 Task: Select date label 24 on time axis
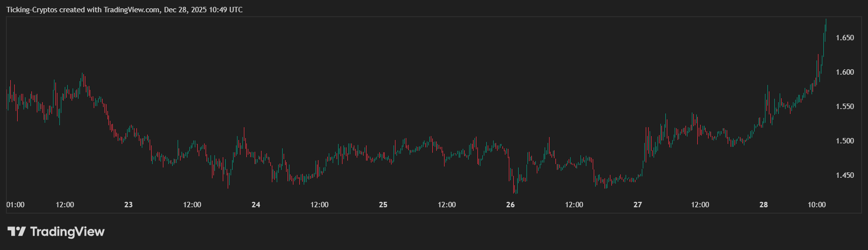[256, 205]
